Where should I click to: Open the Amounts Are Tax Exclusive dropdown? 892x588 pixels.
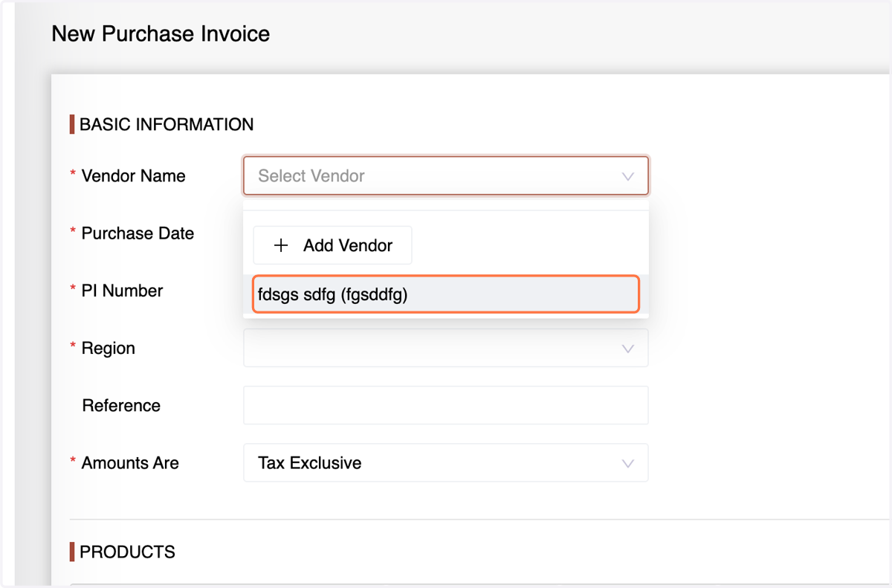pyautogui.click(x=445, y=462)
